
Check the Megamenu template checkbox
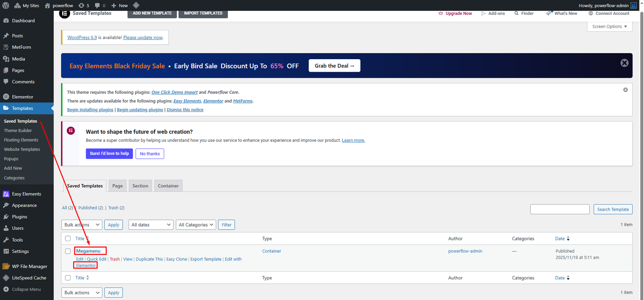tap(68, 251)
